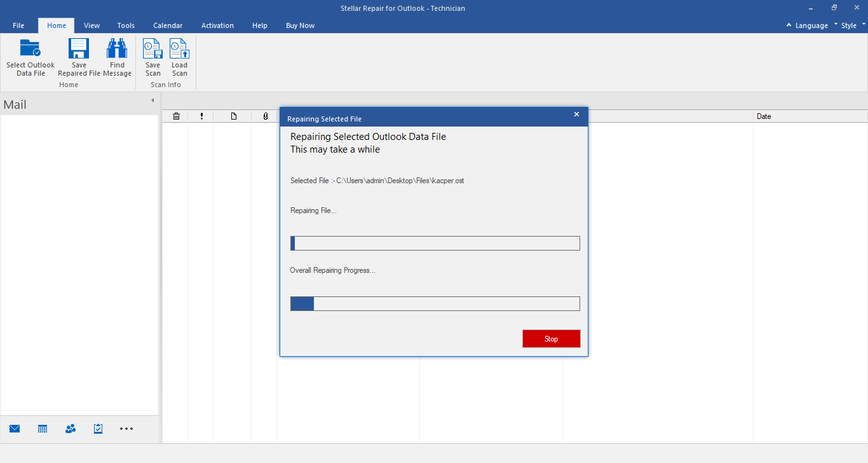Open the Save Repaired File tool
The height and width of the screenshot is (463, 868).
coord(78,56)
